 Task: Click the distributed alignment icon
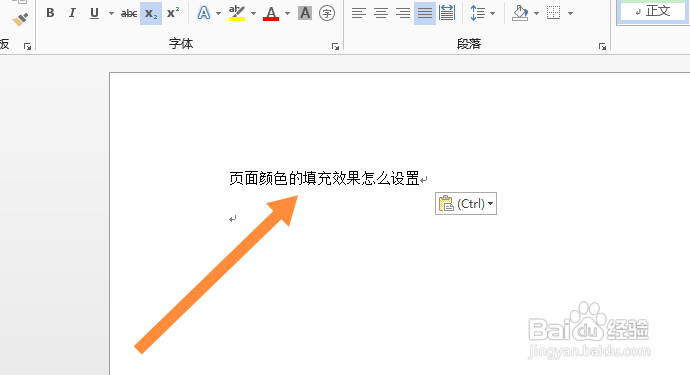point(447,13)
